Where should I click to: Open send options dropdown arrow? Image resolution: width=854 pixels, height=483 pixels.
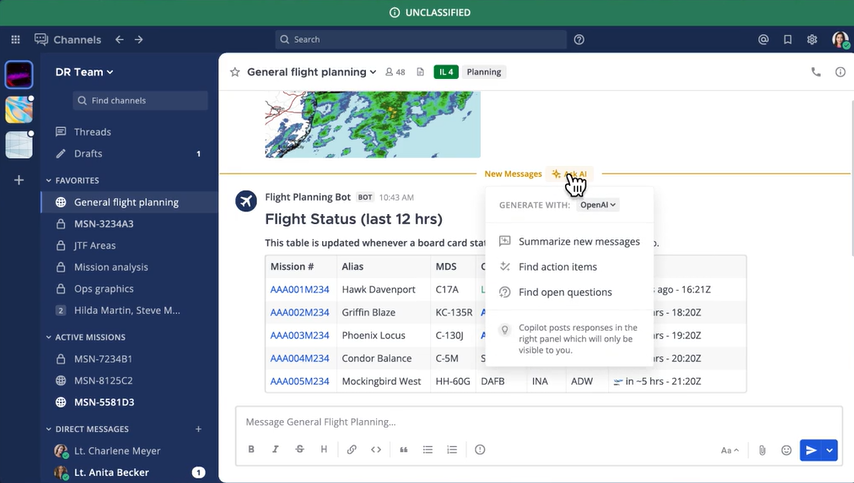(831, 450)
